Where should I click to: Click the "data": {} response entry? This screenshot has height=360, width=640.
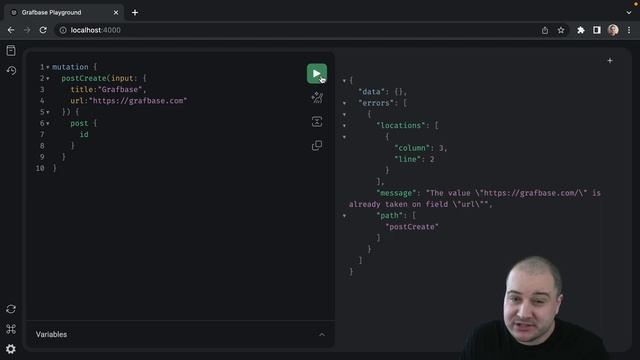382,92
